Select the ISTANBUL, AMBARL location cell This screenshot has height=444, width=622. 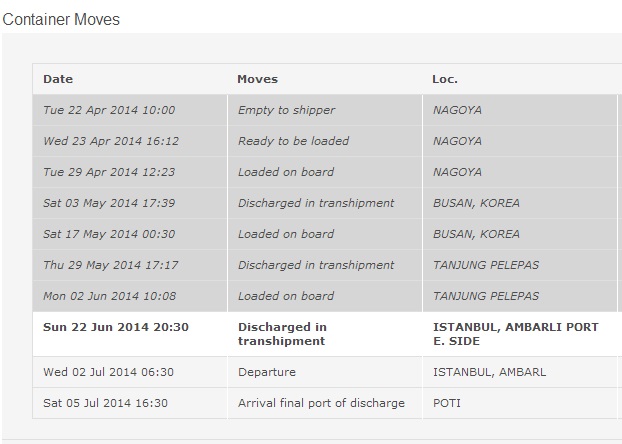click(x=489, y=372)
